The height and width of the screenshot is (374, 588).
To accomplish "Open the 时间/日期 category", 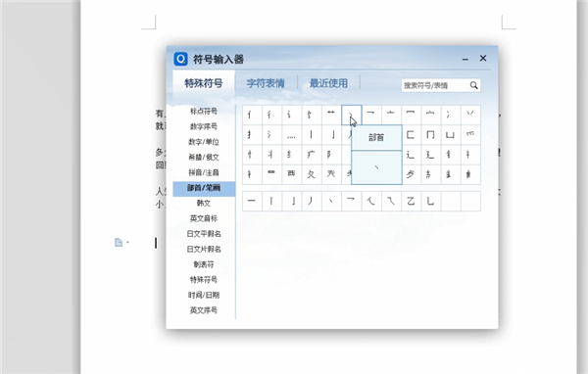I will (x=204, y=295).
